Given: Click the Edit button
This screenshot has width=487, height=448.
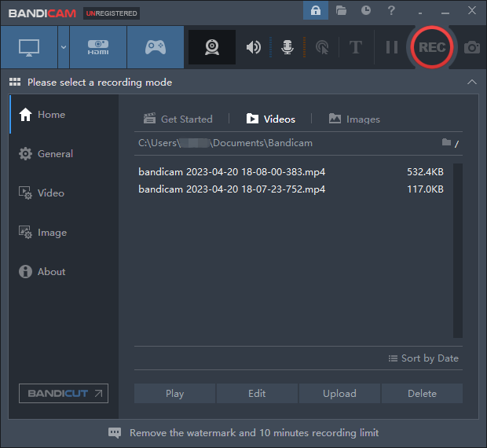Looking at the screenshot, I should click(257, 393).
